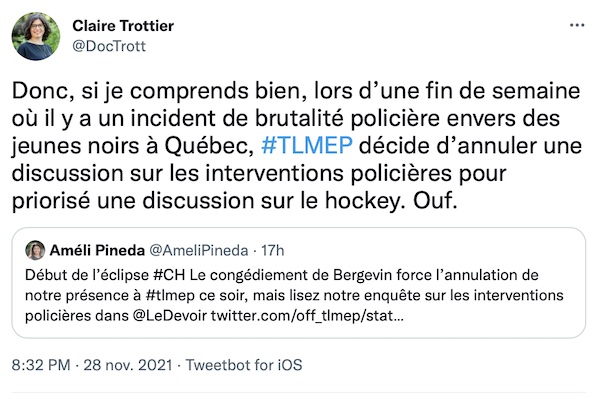The image size is (600, 399).
Task: Click the main tweet text starting with Donc
Action: (x=297, y=146)
